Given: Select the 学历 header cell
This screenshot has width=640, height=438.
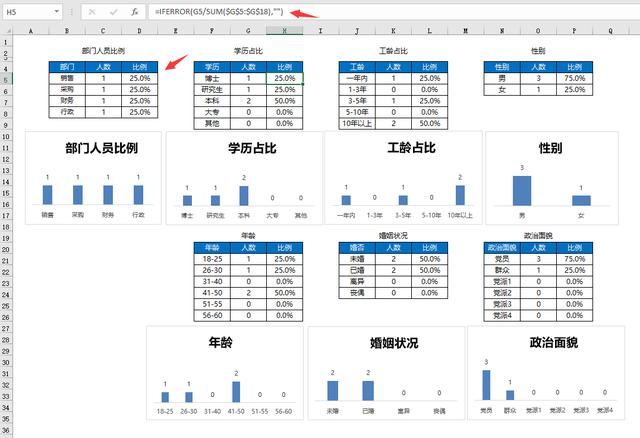Looking at the screenshot, I should click(x=212, y=67).
